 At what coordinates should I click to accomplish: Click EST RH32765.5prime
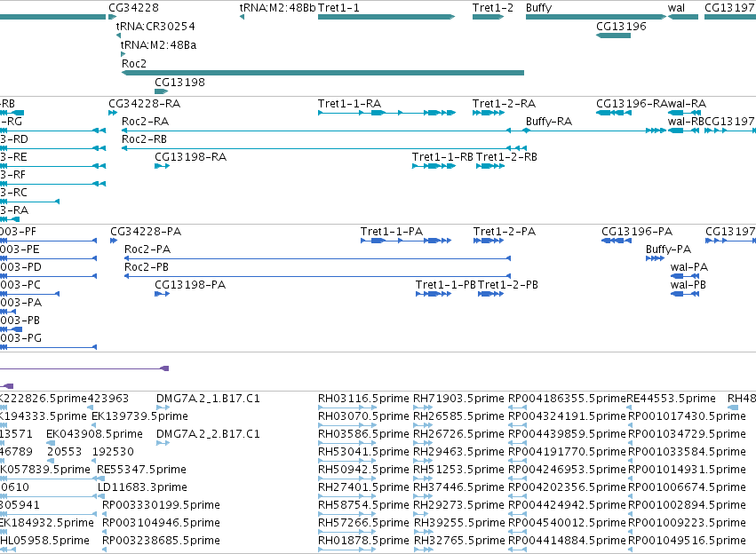459,542
